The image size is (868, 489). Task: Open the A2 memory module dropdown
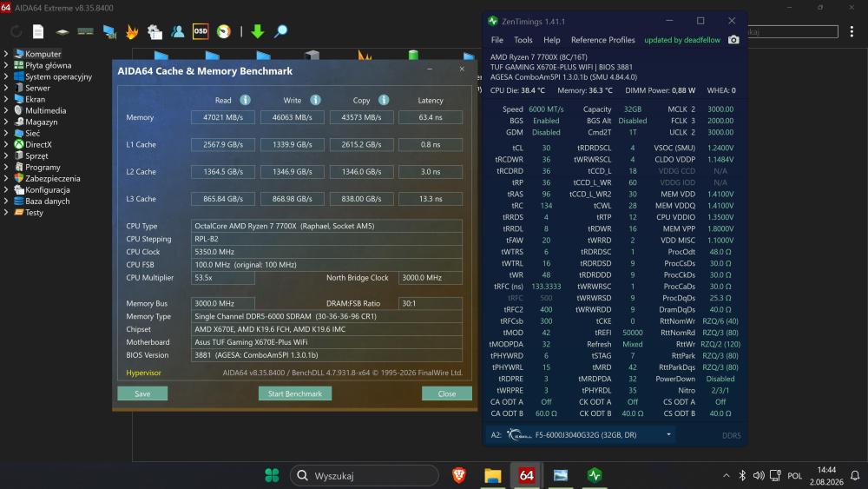pos(668,435)
